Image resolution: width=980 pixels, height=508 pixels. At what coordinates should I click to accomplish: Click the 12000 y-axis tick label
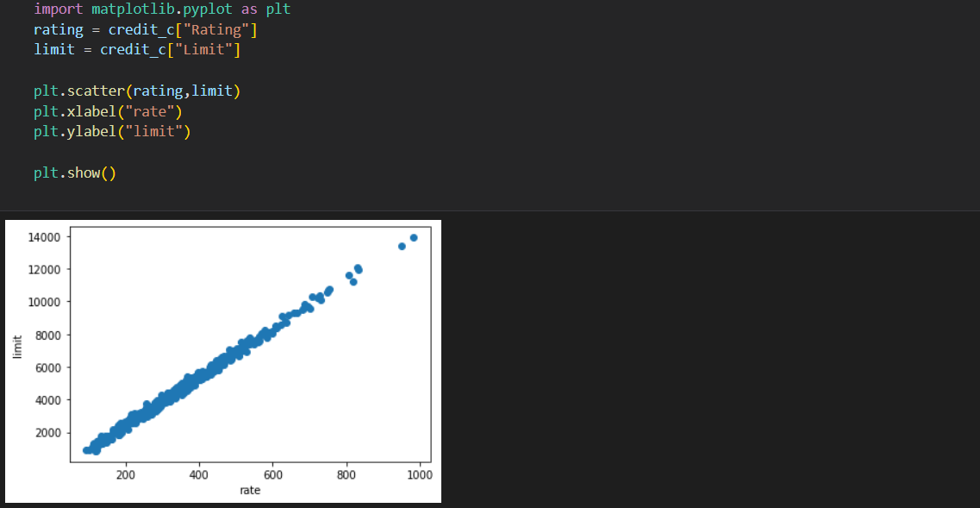click(44, 270)
